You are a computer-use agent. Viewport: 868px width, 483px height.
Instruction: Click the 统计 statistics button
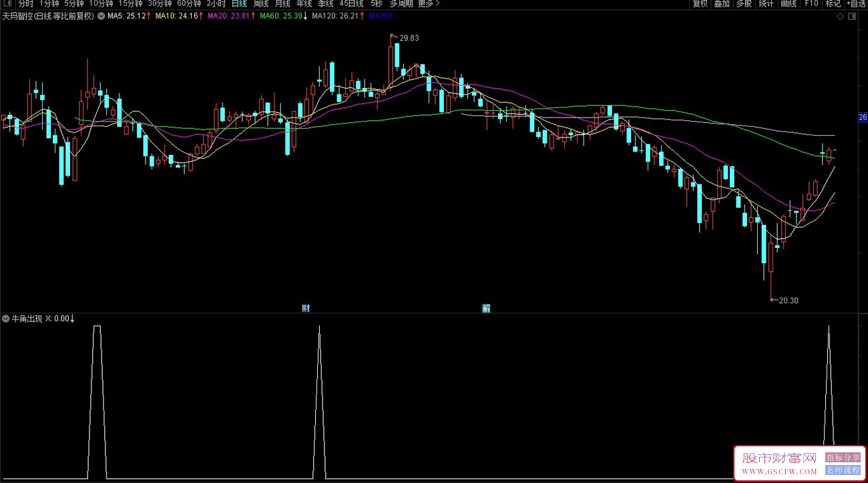[767, 4]
